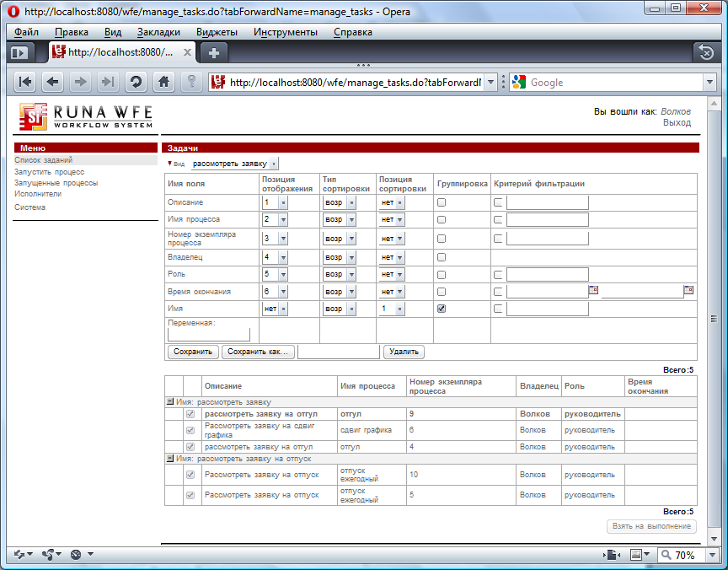Open sort position dropdown for Владелец
Image resolution: width=728 pixels, height=570 pixels.
[393, 257]
